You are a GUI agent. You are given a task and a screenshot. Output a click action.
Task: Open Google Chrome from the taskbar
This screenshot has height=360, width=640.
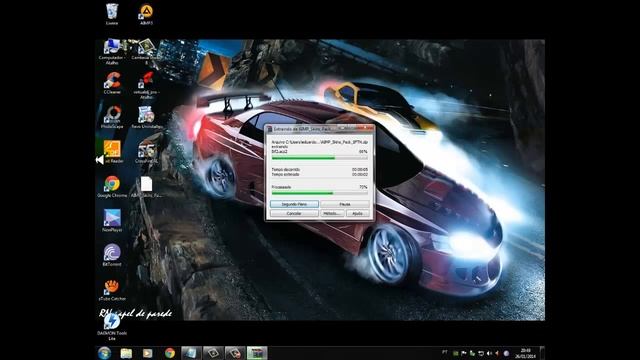point(170,353)
